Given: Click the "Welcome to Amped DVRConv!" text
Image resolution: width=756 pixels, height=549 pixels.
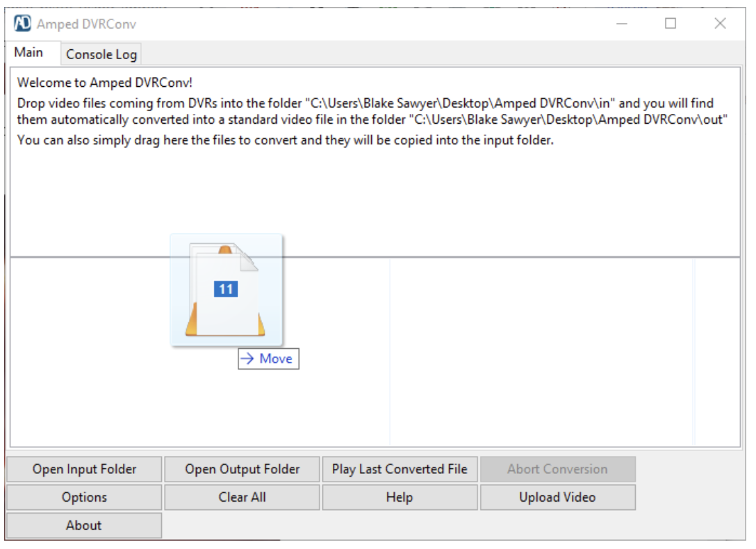Looking at the screenshot, I should click(105, 83).
